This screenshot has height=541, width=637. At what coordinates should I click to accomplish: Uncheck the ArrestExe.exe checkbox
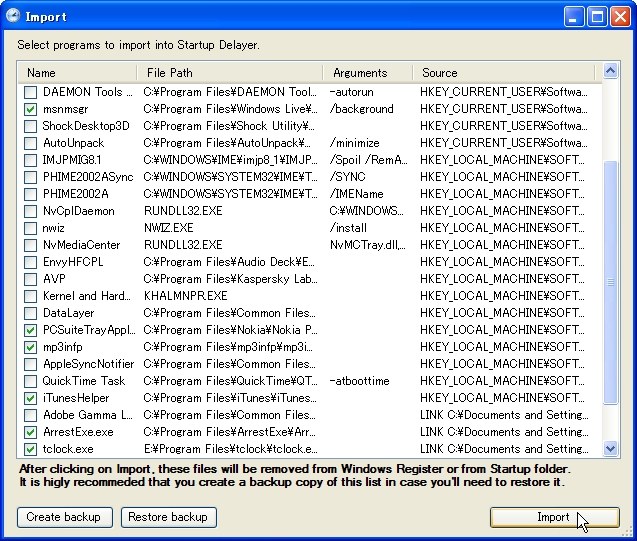pyautogui.click(x=30, y=432)
